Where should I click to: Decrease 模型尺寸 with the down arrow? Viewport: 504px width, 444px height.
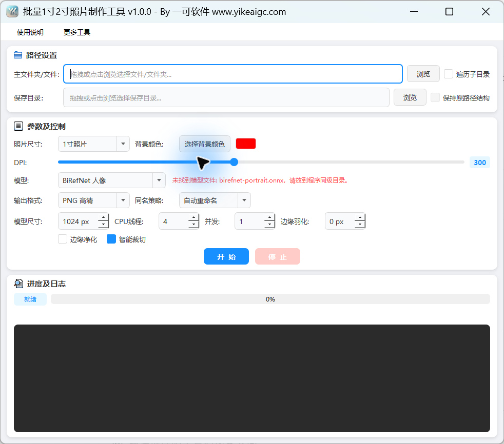coord(103,225)
